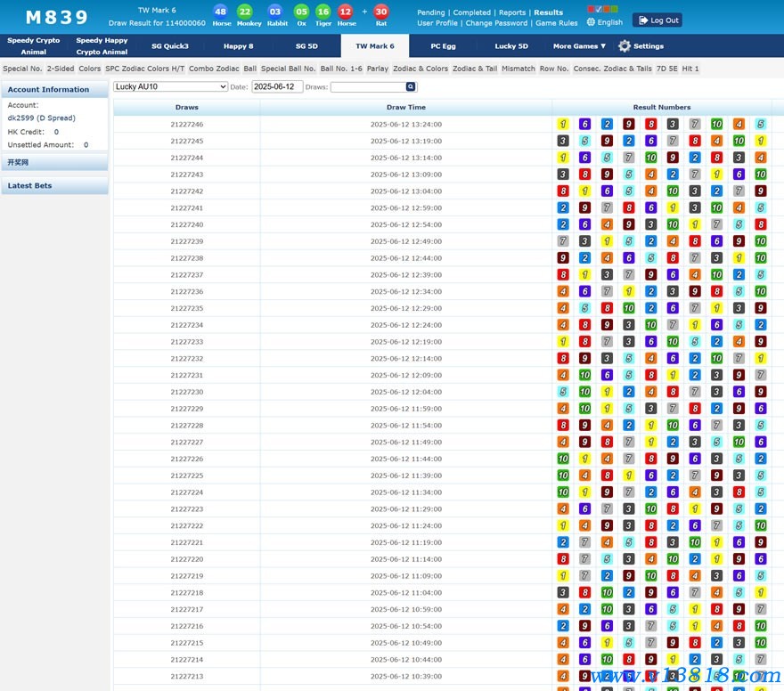Click the red ball number 12

346,12
